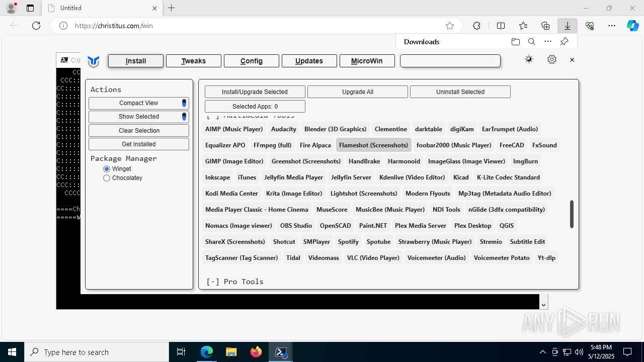Image resolution: width=644 pixels, height=362 pixels.
Task: Open notification center icon
Action: point(627,352)
